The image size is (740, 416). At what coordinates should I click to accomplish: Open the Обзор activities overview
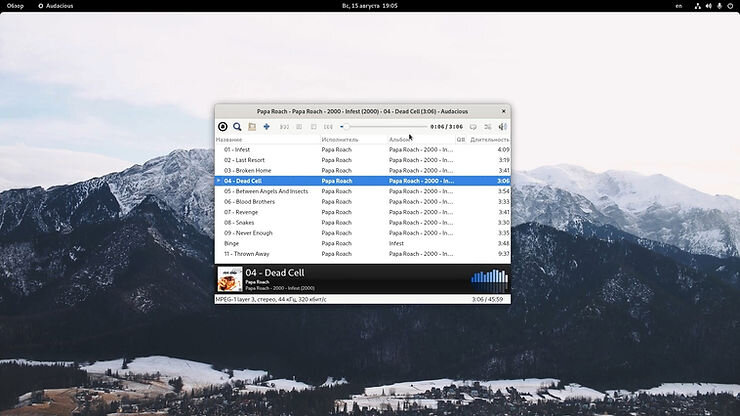[15, 6]
